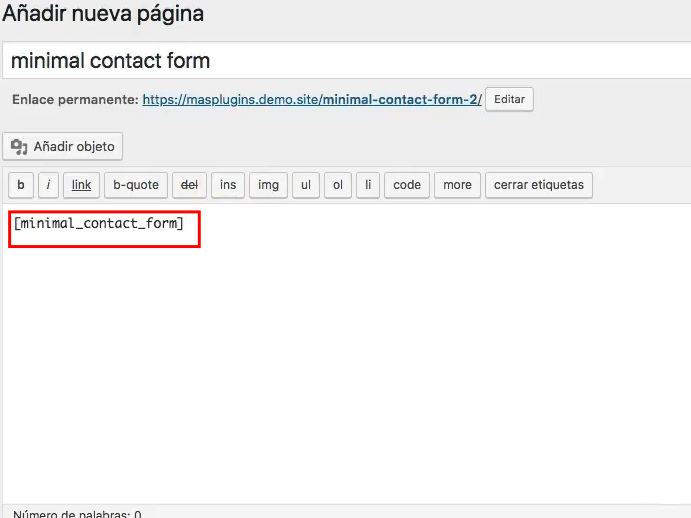Add an unordered list with ul button
The width and height of the screenshot is (691, 518).
pyautogui.click(x=306, y=185)
